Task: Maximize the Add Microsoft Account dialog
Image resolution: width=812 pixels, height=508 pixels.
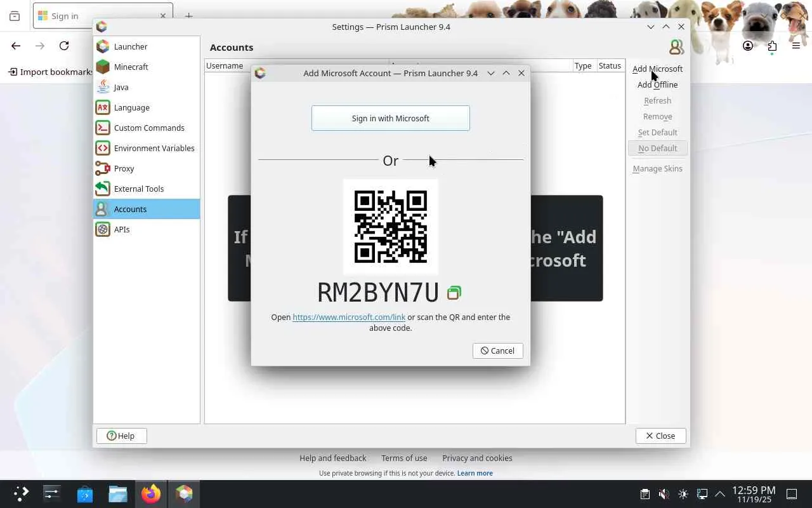Action: [x=506, y=73]
